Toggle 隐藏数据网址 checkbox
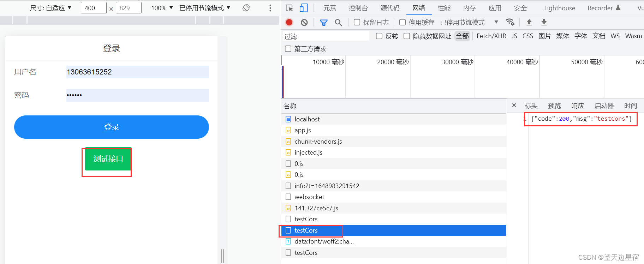This screenshot has width=644, height=264. (407, 36)
